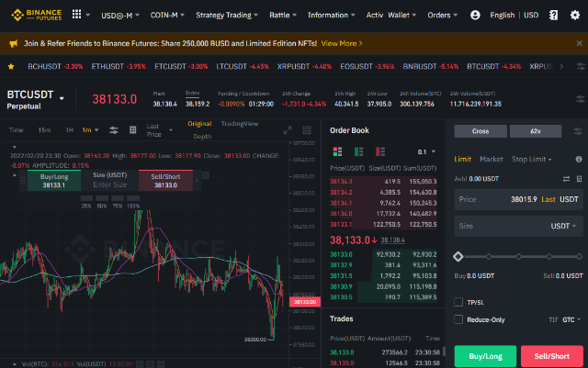Viewport: 588px width, 368px height.
Task: Adjust leverage via 62x button
Action: coord(536,131)
